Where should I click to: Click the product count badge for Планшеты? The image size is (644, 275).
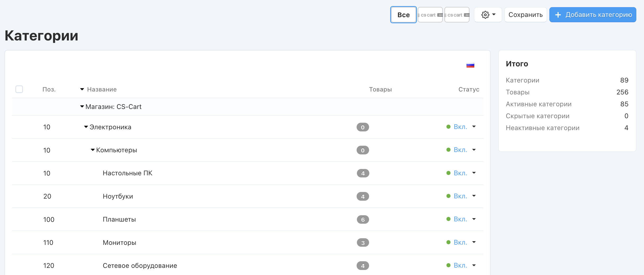pyautogui.click(x=363, y=219)
